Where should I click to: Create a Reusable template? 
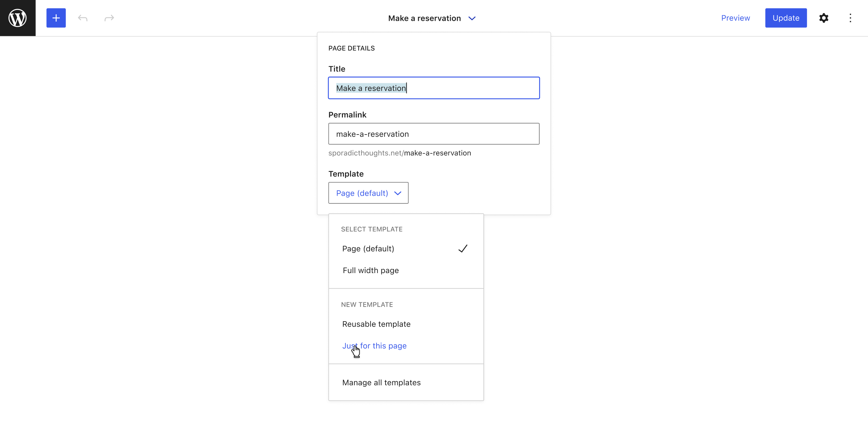pyautogui.click(x=376, y=324)
